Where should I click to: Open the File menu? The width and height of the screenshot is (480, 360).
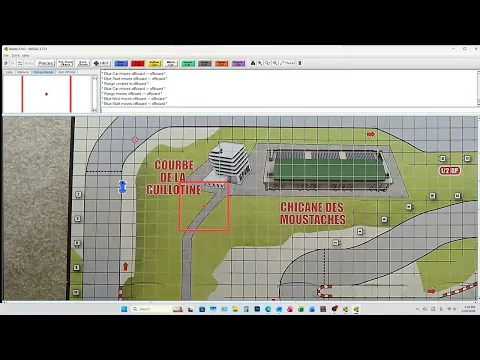6,55
